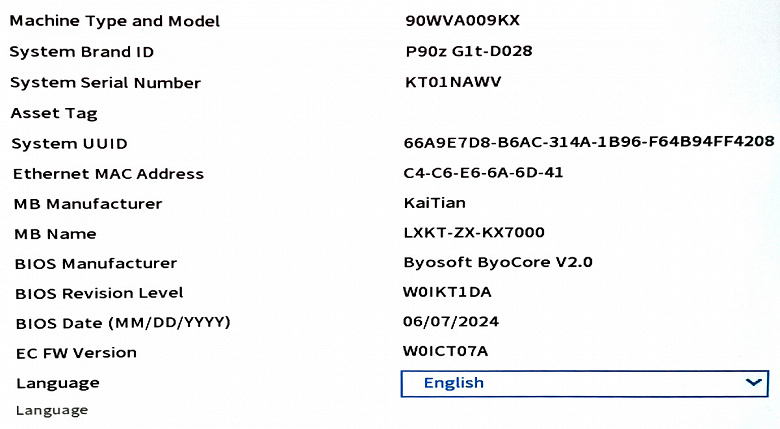Click the Ethernet MAC Address label
The height and width of the screenshot is (429, 780).
click(x=108, y=174)
